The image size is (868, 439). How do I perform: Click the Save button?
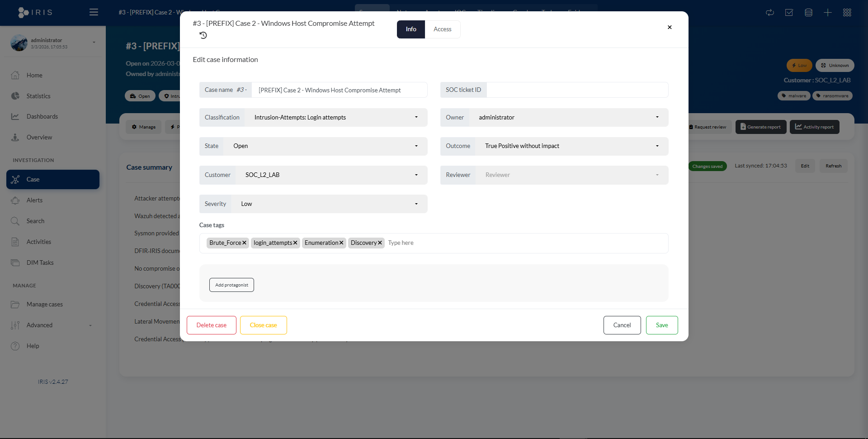click(x=661, y=325)
